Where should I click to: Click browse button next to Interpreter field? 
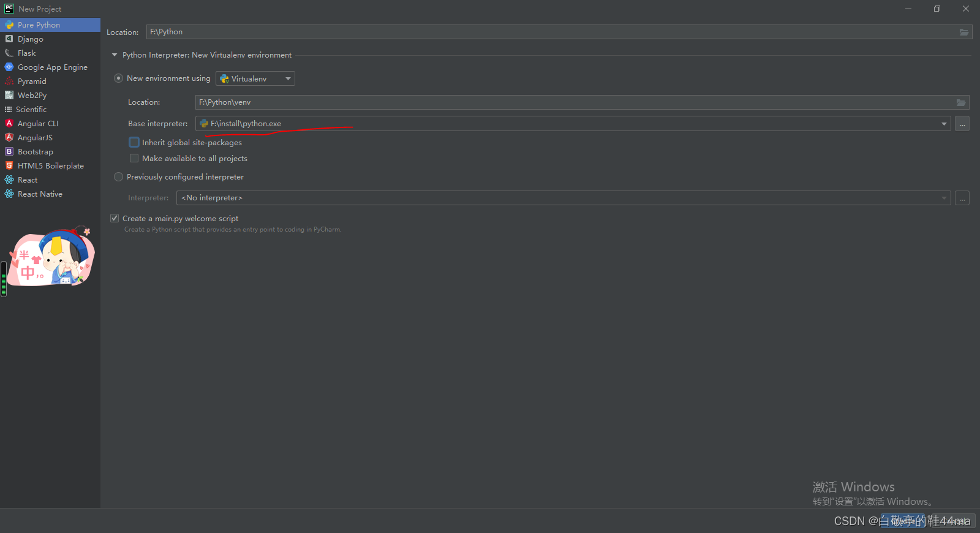click(x=962, y=198)
